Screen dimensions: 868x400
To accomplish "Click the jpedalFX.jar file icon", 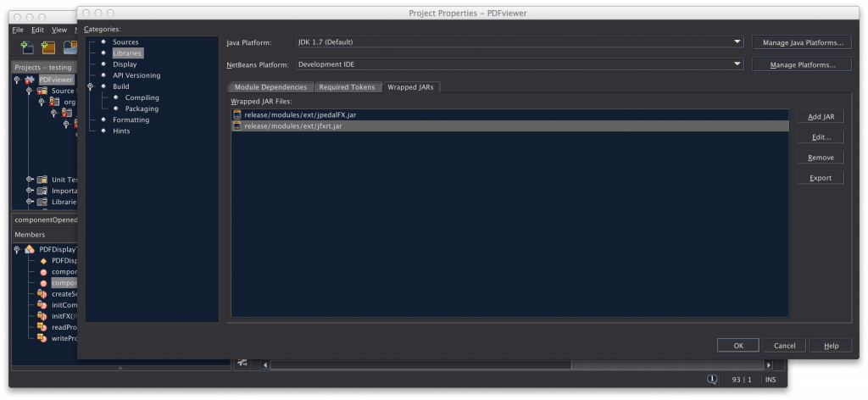I will pos(237,114).
